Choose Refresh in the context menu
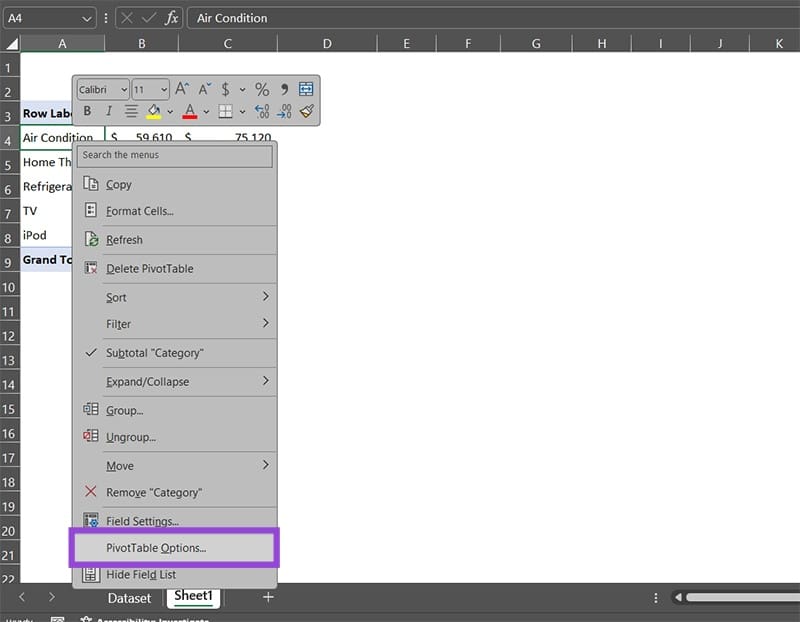Screen dimensions: 800x622 [x=124, y=240]
